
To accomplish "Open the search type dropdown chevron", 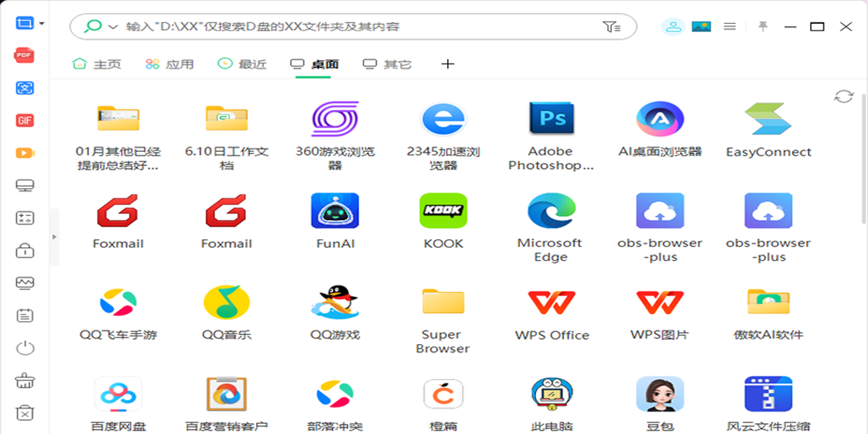I will 113,27.
